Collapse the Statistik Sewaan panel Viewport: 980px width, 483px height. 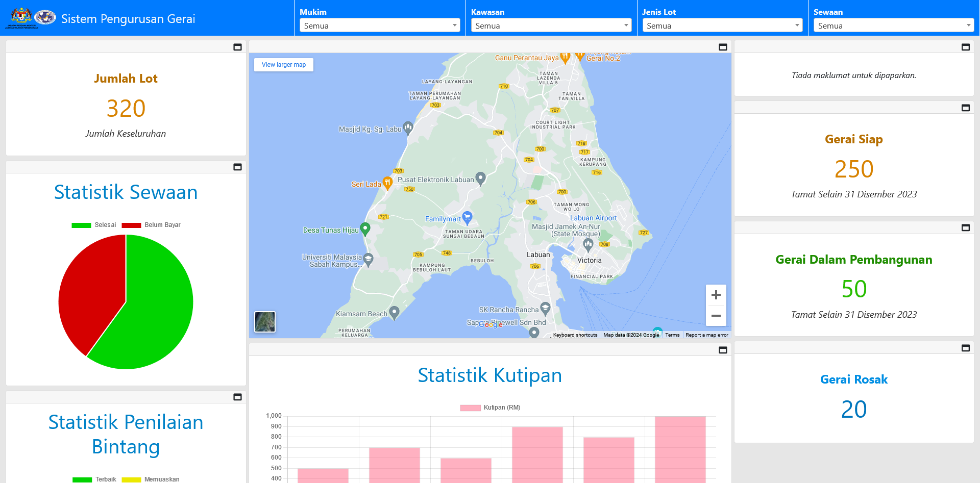[237, 167]
